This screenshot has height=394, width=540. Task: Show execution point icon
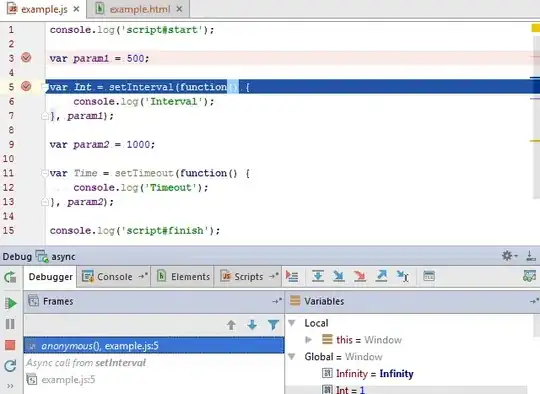(292, 276)
